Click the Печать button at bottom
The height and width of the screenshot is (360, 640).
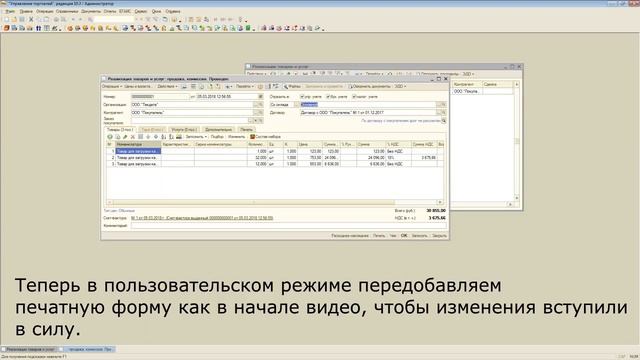[x=379, y=236]
